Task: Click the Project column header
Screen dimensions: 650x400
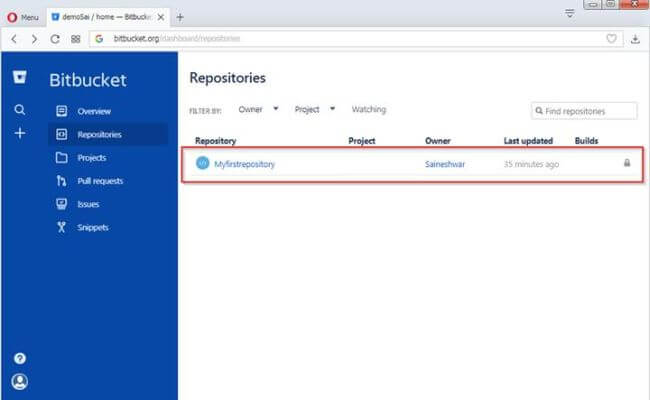Action: (x=361, y=141)
